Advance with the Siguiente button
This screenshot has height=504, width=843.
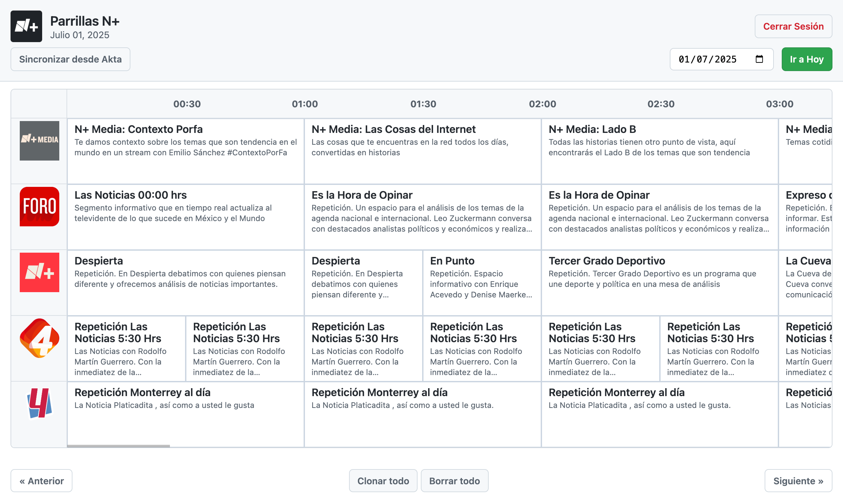point(799,481)
